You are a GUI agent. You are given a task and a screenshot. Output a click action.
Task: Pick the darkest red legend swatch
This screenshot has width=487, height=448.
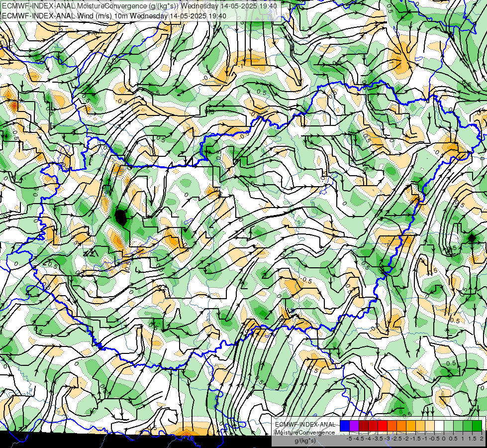tap(364, 426)
